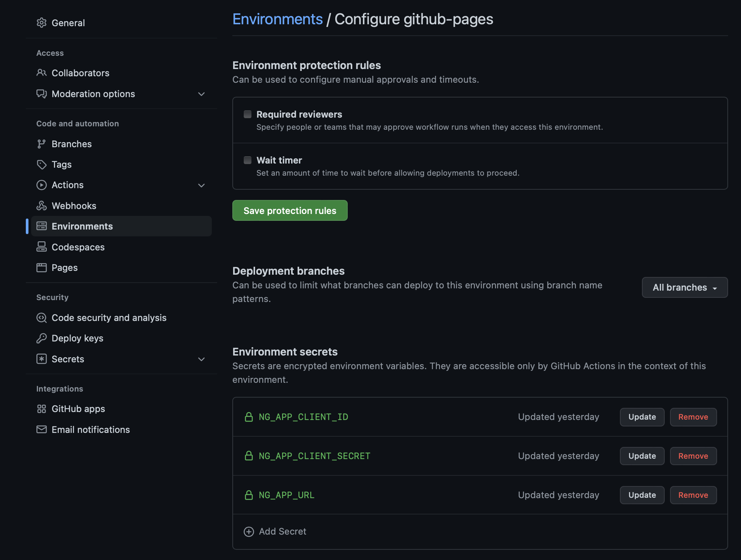Image resolution: width=741 pixels, height=560 pixels.
Task: Expand the Actions dropdown in sidebar
Action: click(x=201, y=185)
